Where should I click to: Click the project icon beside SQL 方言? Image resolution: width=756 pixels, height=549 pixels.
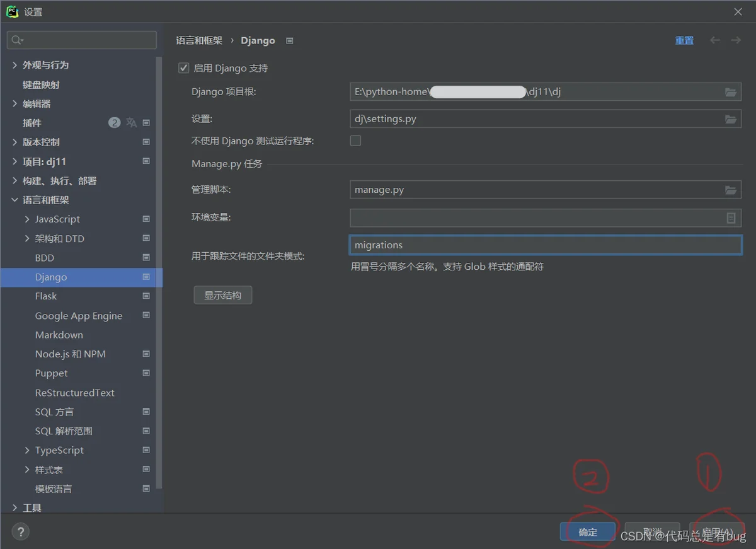(146, 412)
